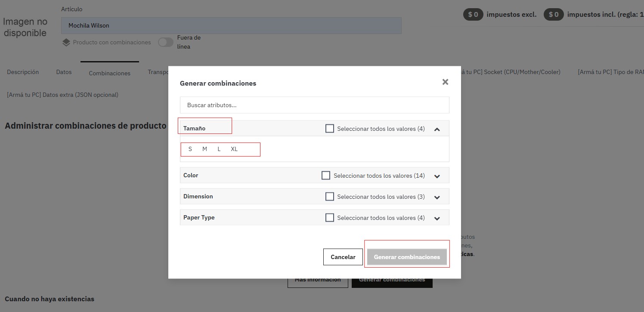Check Seleccionar todos los valores for Tamaño
Screen dimensions: 644x312
pyautogui.click(x=330, y=129)
